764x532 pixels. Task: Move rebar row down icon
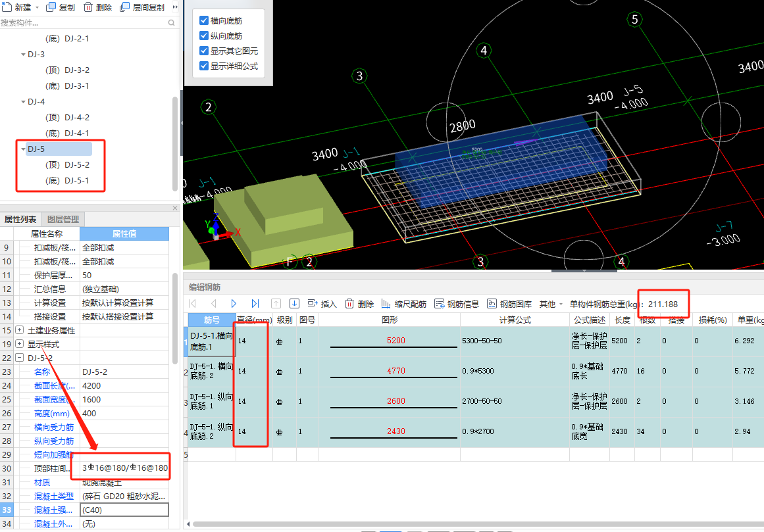(x=294, y=304)
